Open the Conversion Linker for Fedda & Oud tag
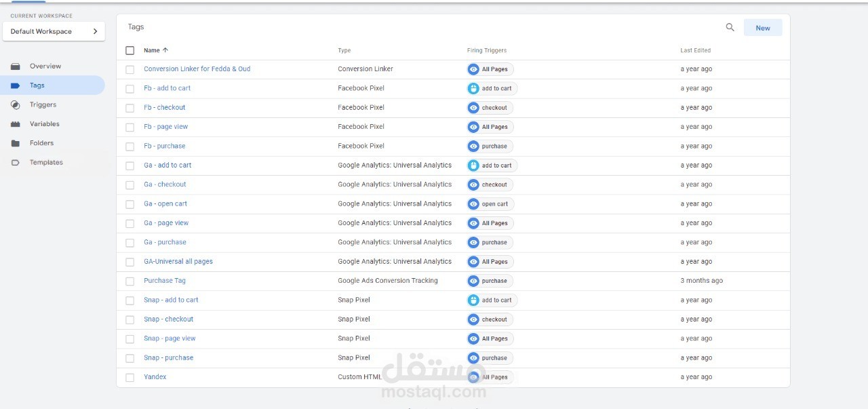The image size is (868, 409). click(197, 69)
